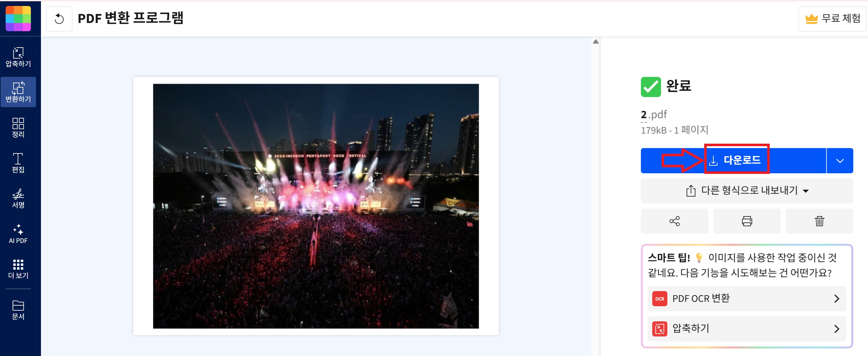Print the converted PDF

pos(747,221)
